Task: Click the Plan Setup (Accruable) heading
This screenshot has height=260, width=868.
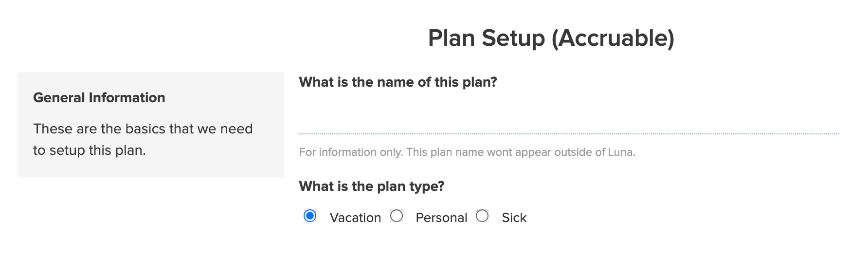Action: click(551, 38)
